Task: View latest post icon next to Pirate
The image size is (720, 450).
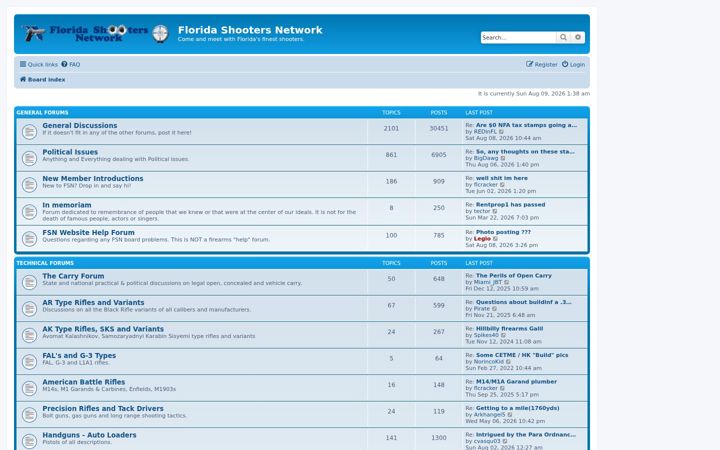Action: tap(495, 309)
